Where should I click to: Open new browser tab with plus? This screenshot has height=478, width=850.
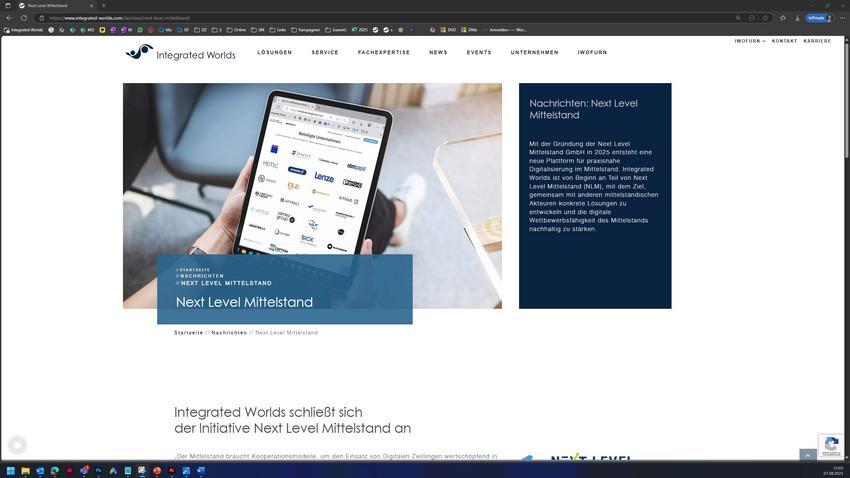(x=104, y=5)
